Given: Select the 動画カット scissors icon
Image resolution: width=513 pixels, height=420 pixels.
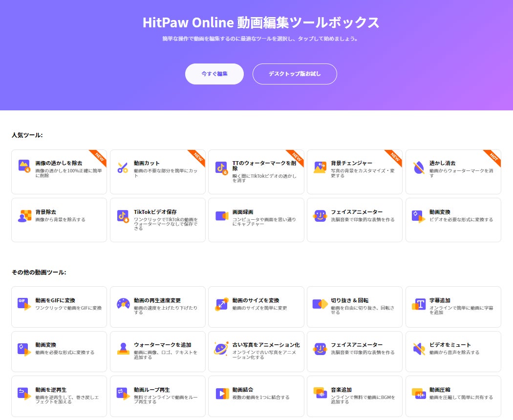Looking at the screenshot, I should point(123,168).
